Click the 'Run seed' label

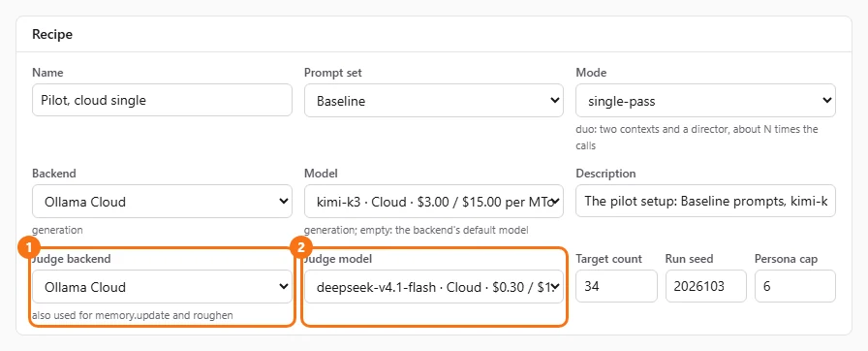coord(689,259)
